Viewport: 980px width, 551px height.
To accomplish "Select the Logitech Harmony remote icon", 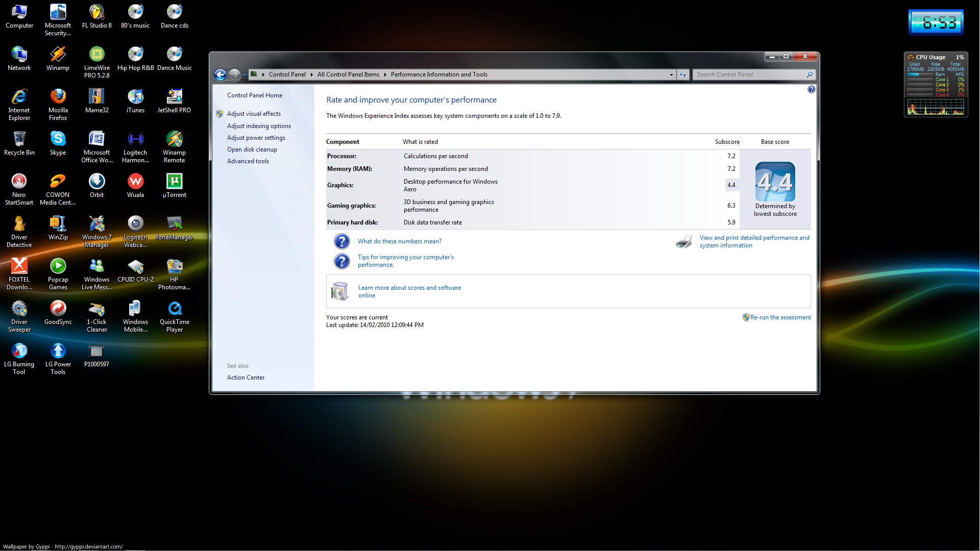I will click(135, 147).
